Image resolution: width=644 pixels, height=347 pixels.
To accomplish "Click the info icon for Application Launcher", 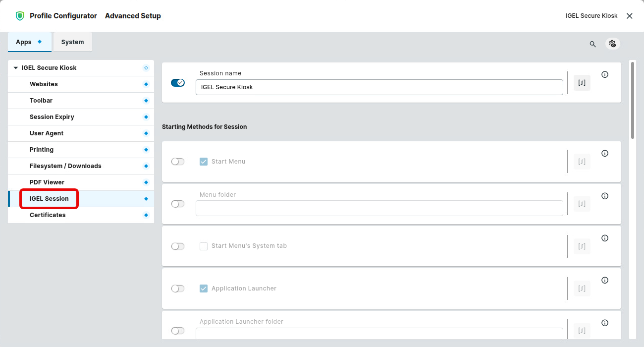I will [x=604, y=281].
